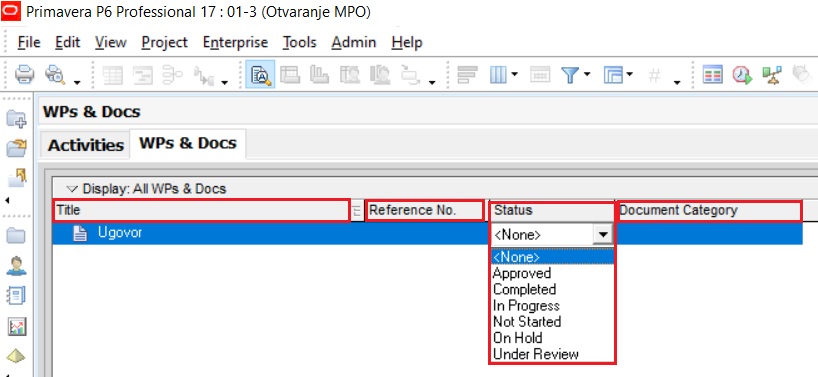Open the Help menu
This screenshot has width=818, height=377.
pyautogui.click(x=407, y=42)
